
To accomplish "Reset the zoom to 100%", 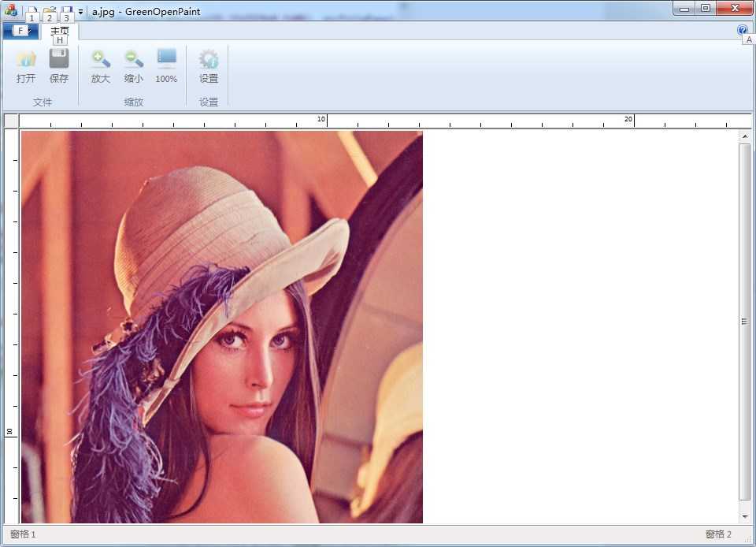I will [166, 67].
